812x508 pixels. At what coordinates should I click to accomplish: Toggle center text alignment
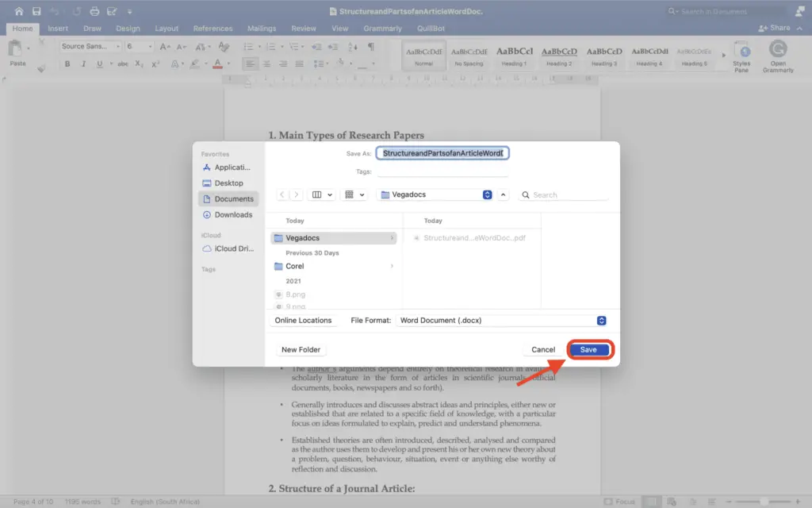[266, 63]
